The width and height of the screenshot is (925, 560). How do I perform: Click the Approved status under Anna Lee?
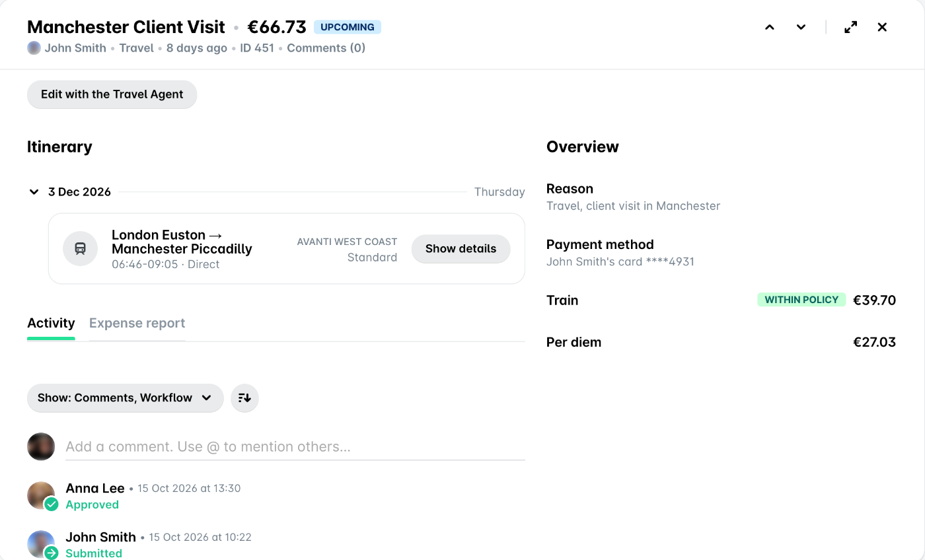(92, 505)
